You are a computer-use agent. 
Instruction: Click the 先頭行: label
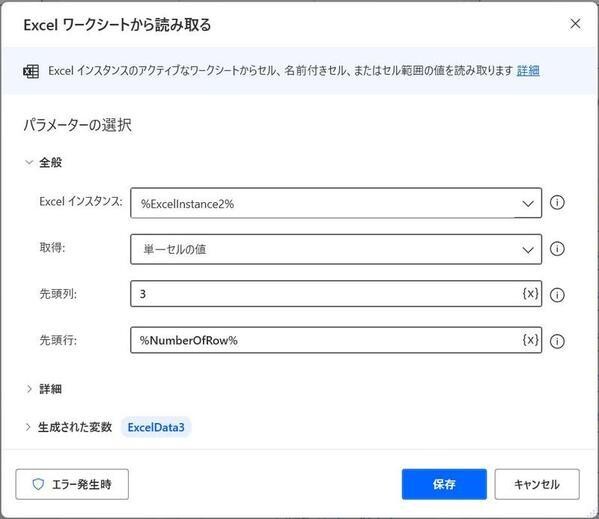click(58, 340)
